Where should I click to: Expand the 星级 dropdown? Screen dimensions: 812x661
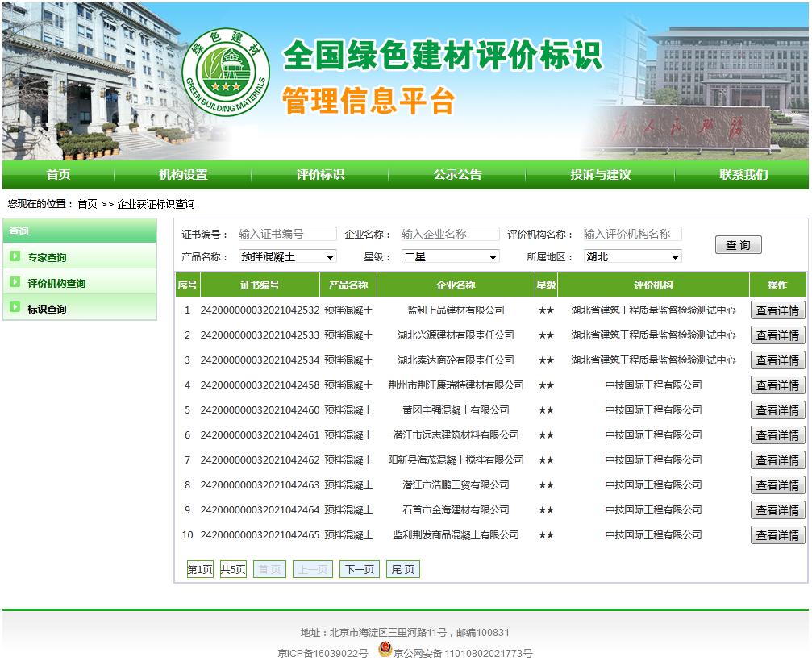(x=451, y=257)
